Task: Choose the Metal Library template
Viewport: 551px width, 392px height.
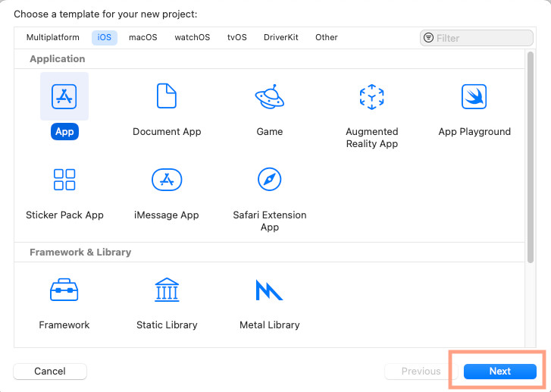Action: point(269,290)
